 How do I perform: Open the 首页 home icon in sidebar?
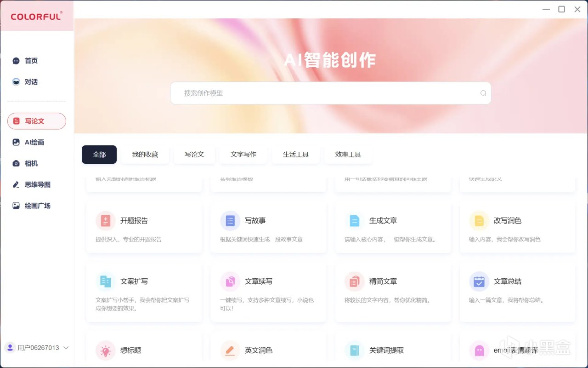click(16, 61)
